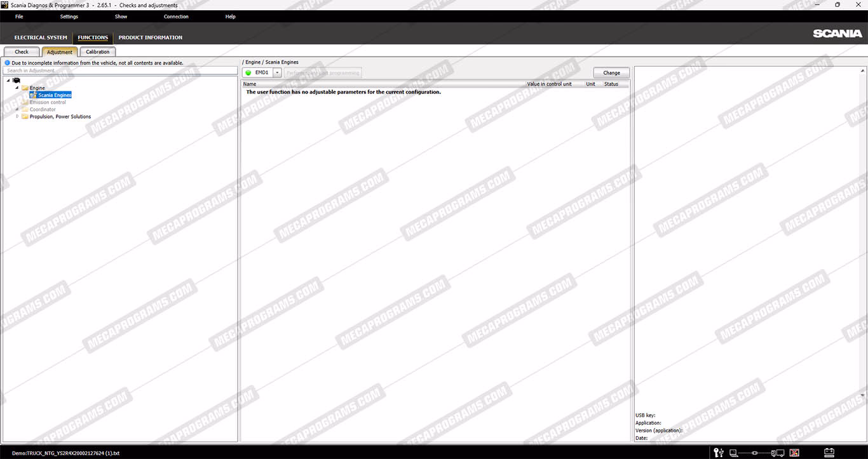Click the right panel scroll up arrow
The width and height of the screenshot is (868, 459).
[x=863, y=70]
